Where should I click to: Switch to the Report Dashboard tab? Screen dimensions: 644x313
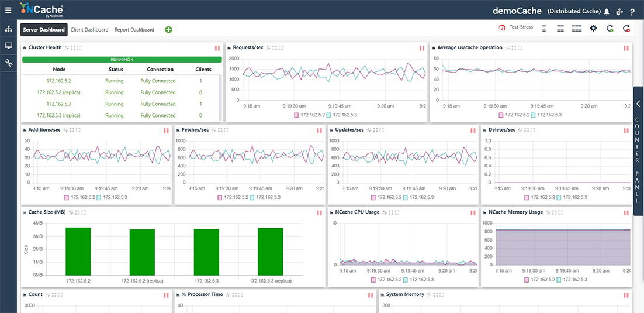tap(134, 30)
